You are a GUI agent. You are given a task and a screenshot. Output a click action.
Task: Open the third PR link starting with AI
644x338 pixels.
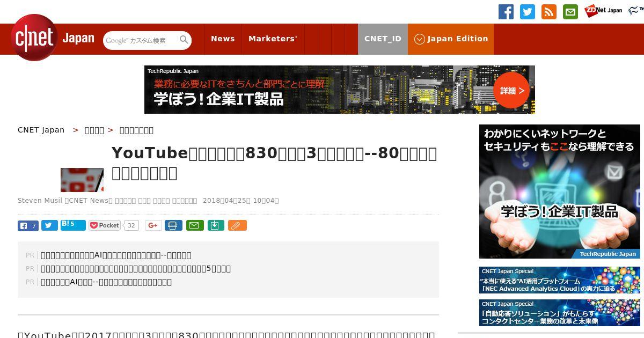coord(106,282)
